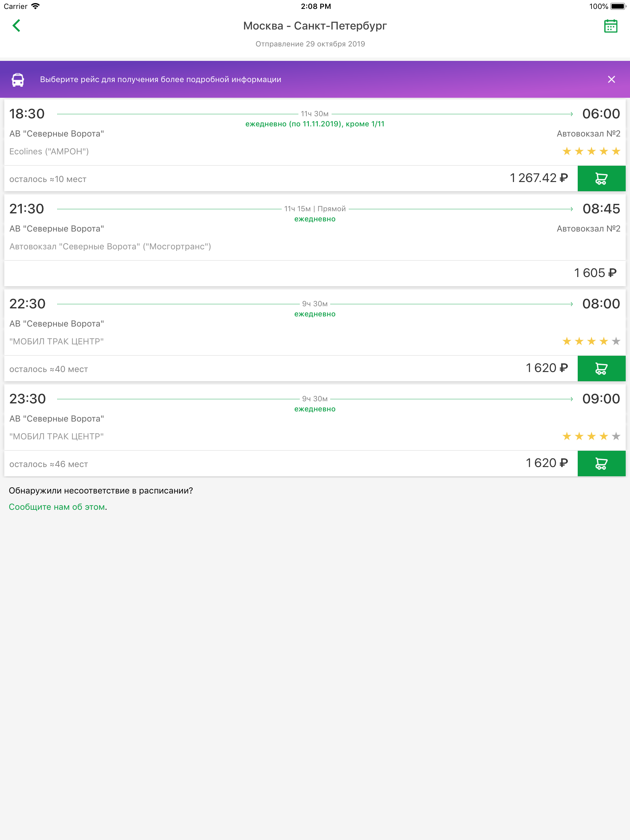Image resolution: width=630 pixels, height=840 pixels.
Task: Add the 18:30 Ecolines trip to cart
Action: (x=601, y=178)
